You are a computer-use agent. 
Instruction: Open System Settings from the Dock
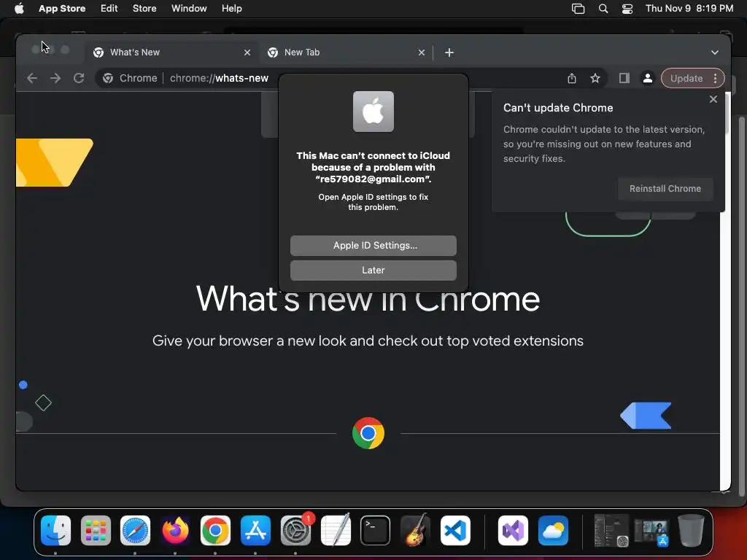point(295,531)
